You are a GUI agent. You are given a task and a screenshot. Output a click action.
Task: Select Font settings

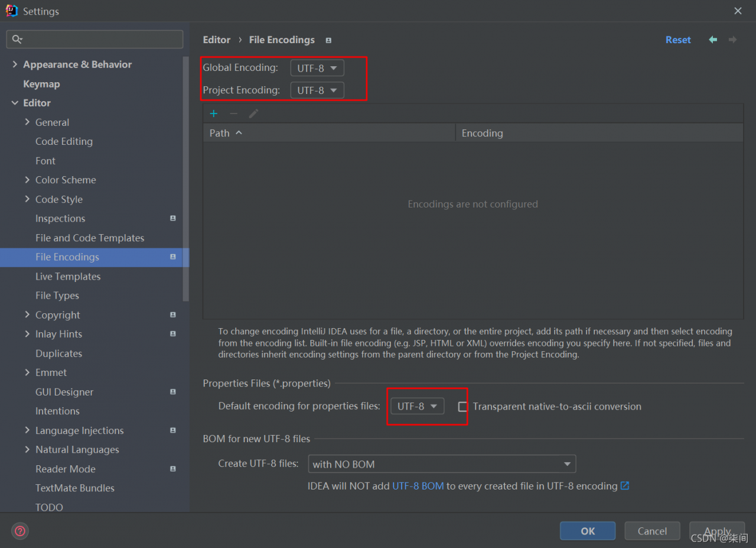click(45, 161)
